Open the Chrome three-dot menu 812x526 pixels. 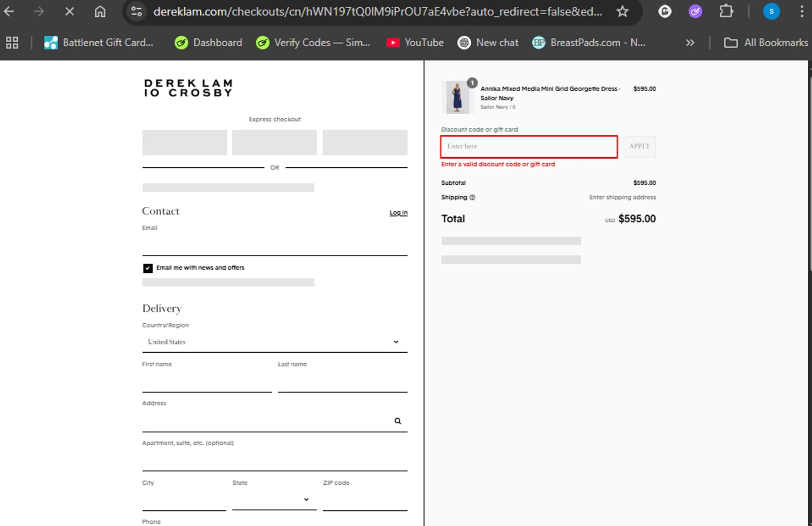pyautogui.click(x=802, y=11)
